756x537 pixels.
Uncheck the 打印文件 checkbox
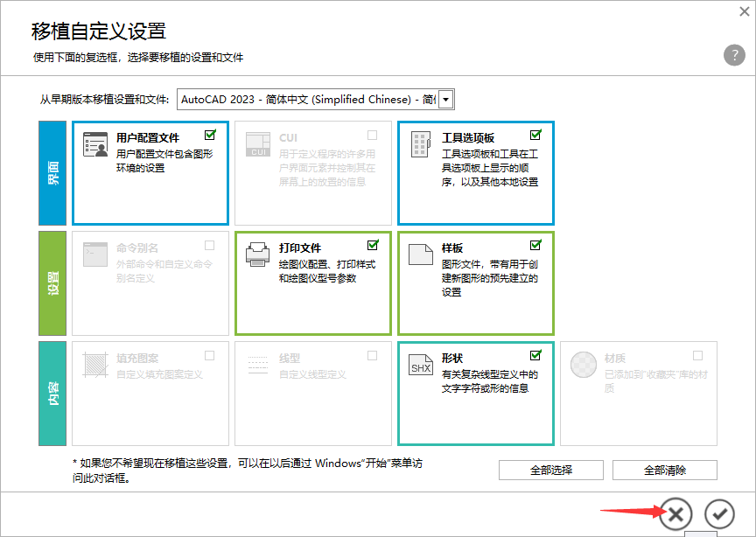[372, 246]
